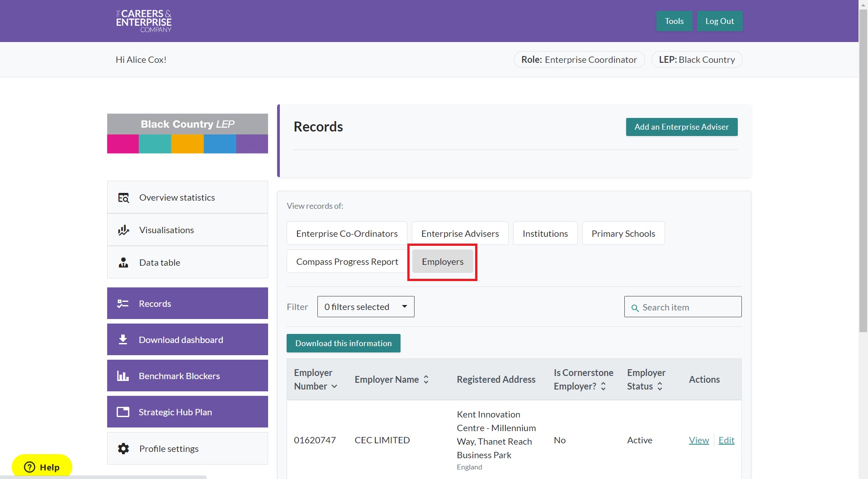Toggle Employer Number sort chevron

(334, 386)
